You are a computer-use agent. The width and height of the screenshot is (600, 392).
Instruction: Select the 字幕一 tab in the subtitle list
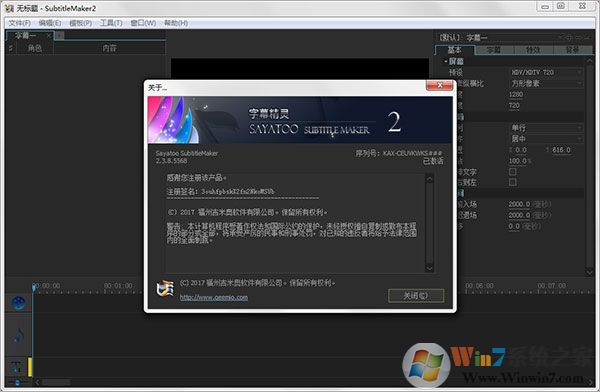(x=25, y=36)
